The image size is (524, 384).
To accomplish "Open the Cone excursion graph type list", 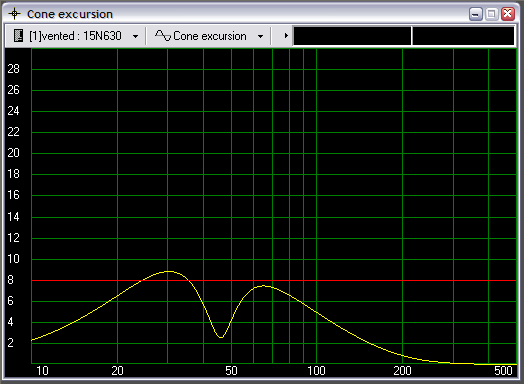I will [209, 35].
